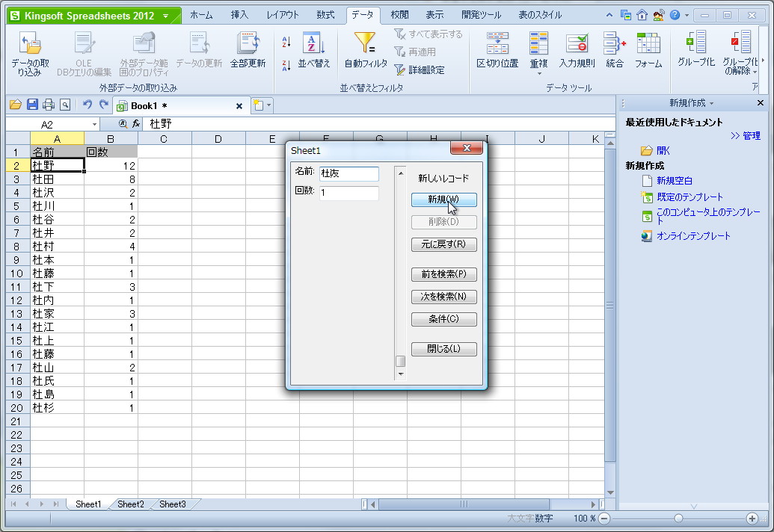This screenshot has height=532, width=774.
Task: Click the 区切り位置 text-to-columns icon
Action: pos(497,50)
